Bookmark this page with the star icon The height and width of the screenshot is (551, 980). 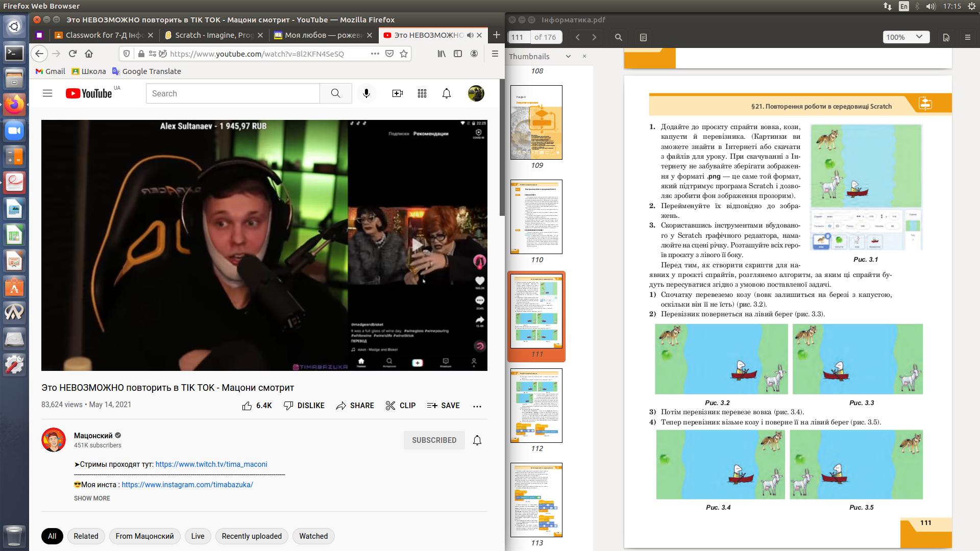click(404, 54)
